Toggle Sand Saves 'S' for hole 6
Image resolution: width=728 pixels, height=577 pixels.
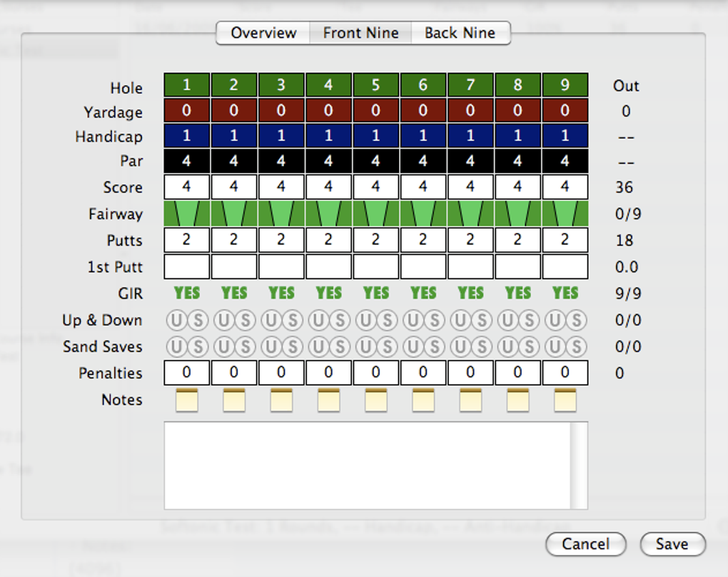435,346
